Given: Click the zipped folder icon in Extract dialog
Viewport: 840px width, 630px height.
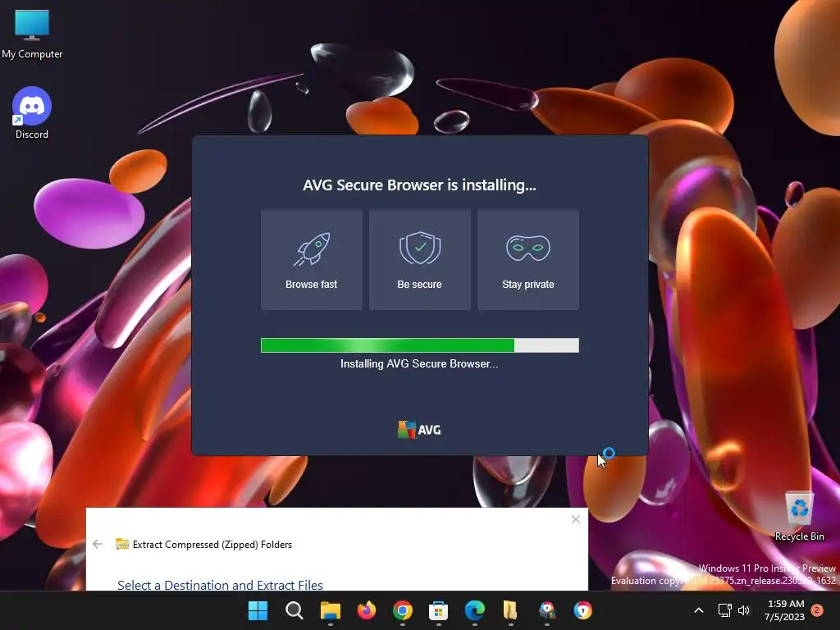Looking at the screenshot, I should 122,545.
